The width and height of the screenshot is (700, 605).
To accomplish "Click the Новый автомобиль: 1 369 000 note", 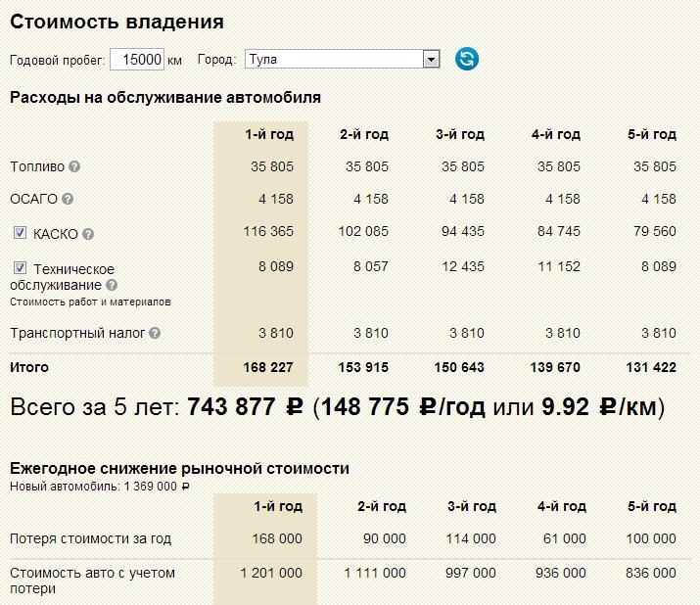I will click(100, 487).
